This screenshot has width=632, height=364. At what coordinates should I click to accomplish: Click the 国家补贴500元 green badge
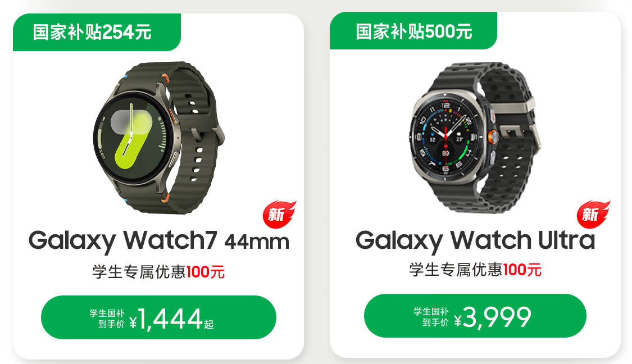[413, 31]
